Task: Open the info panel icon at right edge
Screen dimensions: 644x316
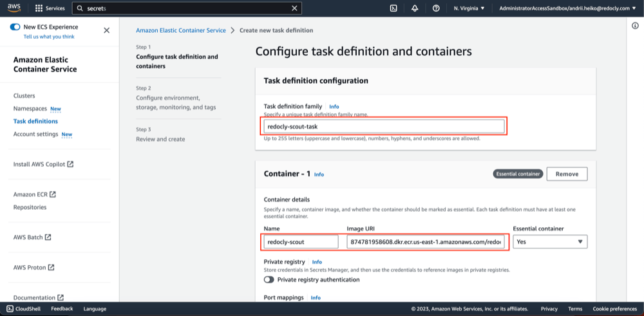Action: coord(635,26)
